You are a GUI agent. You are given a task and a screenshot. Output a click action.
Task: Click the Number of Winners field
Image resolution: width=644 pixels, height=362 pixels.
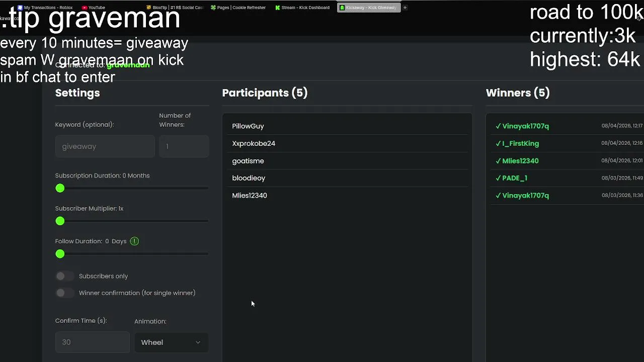[184, 146]
